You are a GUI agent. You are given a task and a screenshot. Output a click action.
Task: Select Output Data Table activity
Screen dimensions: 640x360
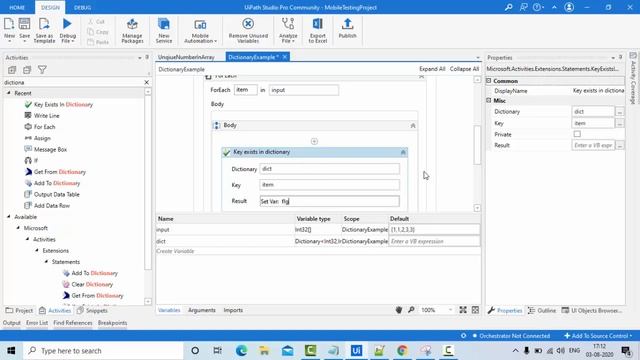[x=52, y=194]
